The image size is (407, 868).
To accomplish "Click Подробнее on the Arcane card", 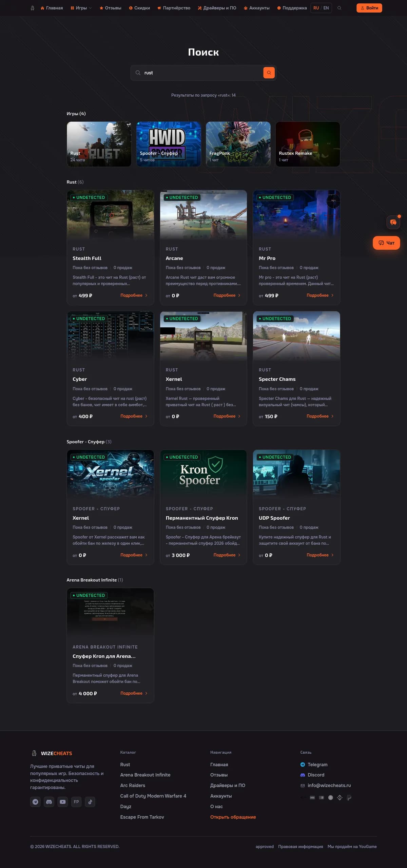I will (x=227, y=295).
